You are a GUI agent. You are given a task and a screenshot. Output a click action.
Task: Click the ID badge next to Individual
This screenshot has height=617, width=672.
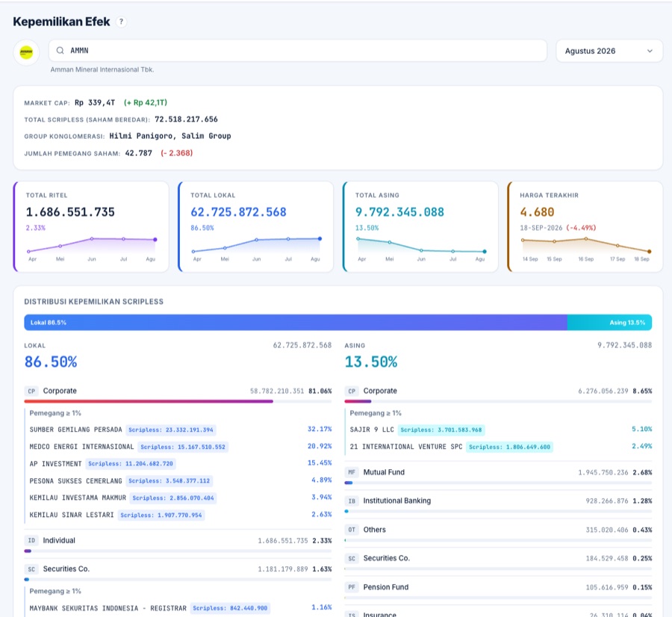coord(31,541)
